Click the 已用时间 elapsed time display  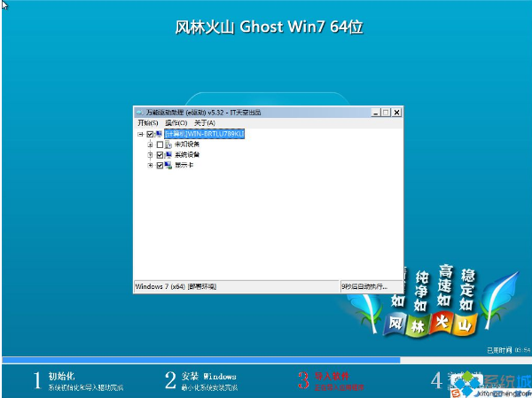pos(509,350)
